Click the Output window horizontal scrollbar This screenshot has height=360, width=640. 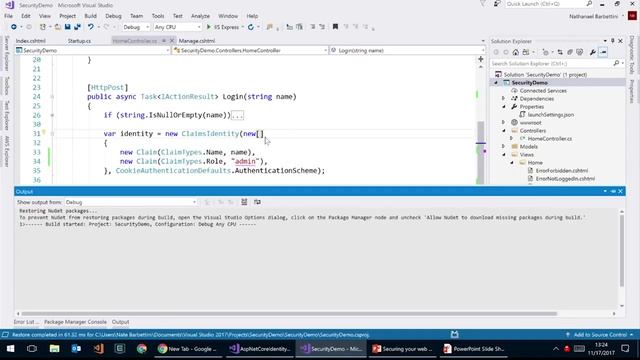tap(289, 314)
